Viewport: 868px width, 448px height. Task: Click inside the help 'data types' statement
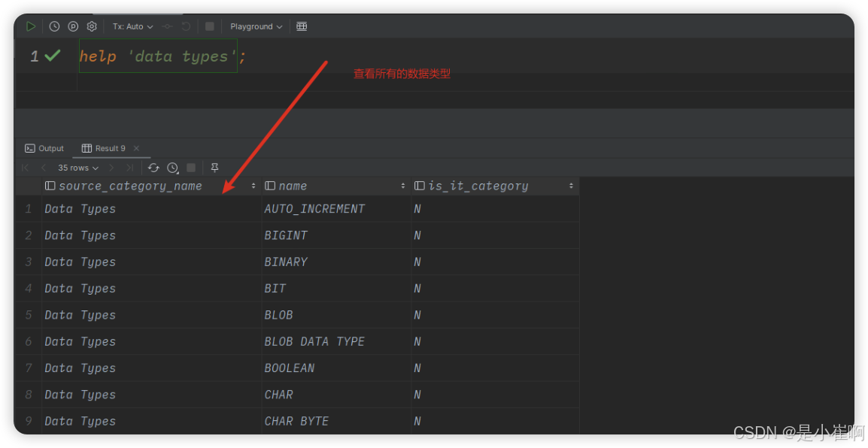[x=158, y=56]
